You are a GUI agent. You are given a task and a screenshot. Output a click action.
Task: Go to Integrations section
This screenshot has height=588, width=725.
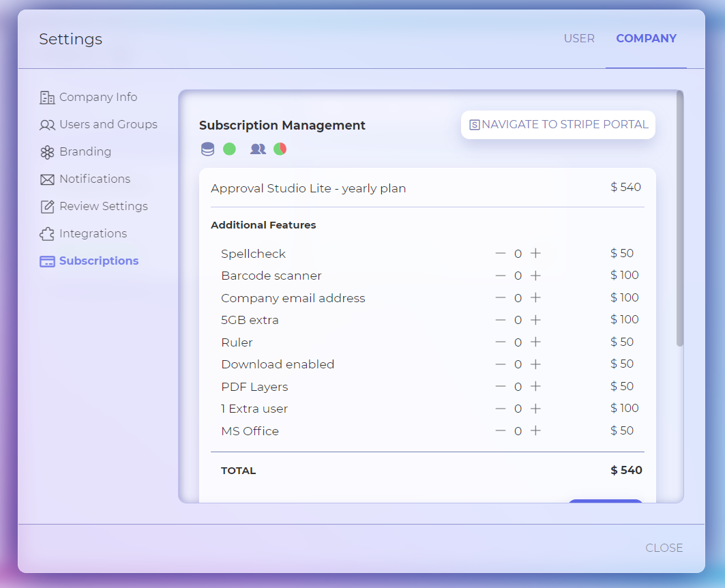coord(84,233)
